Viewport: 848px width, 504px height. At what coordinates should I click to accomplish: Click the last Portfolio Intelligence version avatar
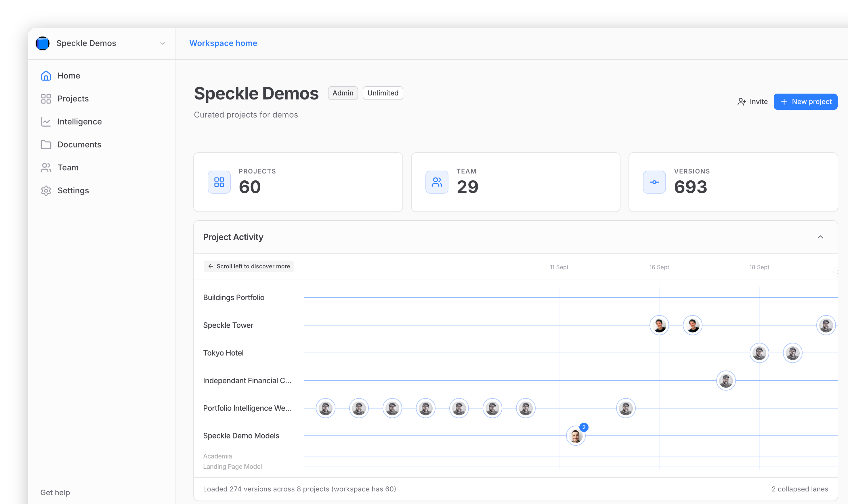(626, 408)
